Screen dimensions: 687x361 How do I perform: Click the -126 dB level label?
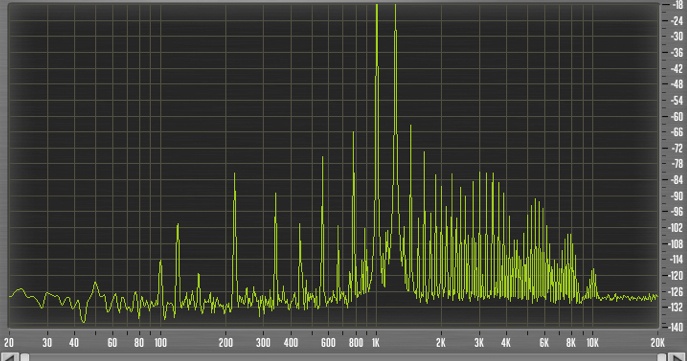pyautogui.click(x=676, y=291)
